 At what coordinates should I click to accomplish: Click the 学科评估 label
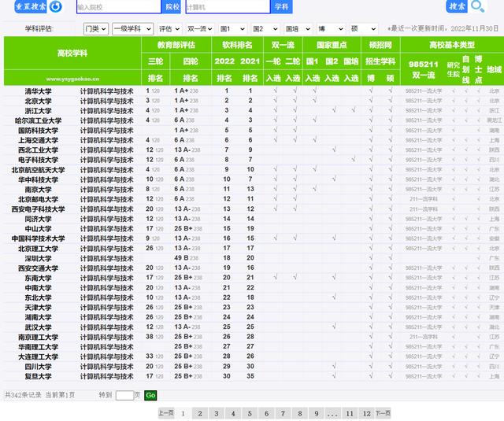[x=39, y=29]
